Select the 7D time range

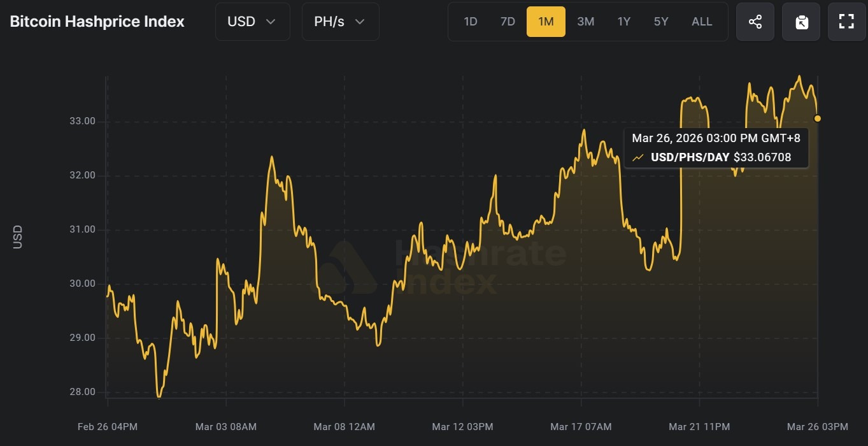coord(508,21)
